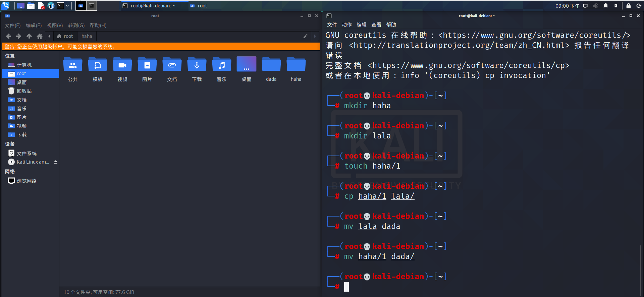Select 桌面 in the sidebar
This screenshot has width=644, height=297.
pos(31,82)
